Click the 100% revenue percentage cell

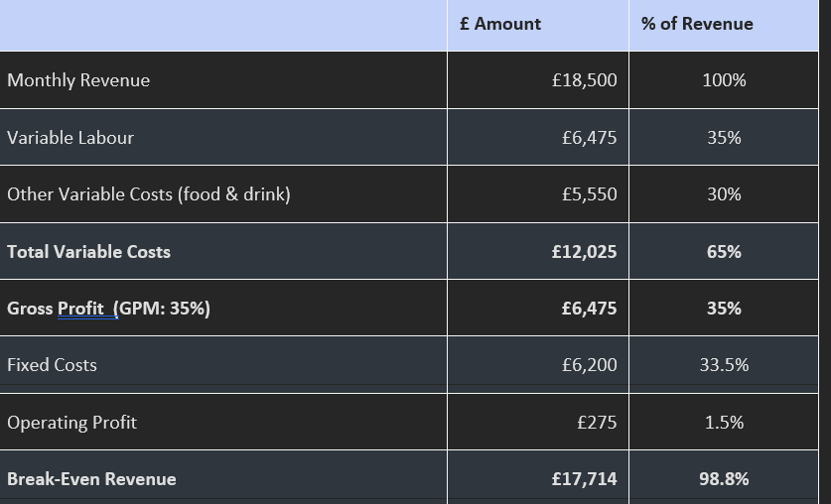pos(724,80)
